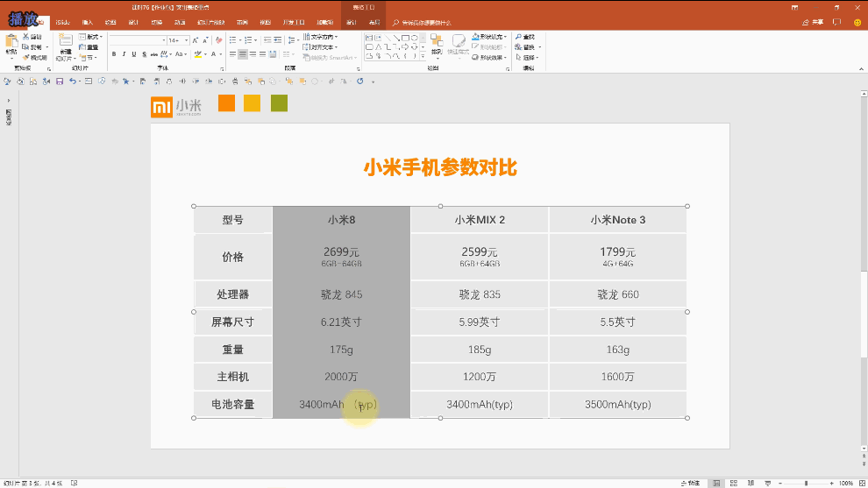Viewport: 868px width, 488px height.
Task: Open the Developer (开发工具) tab
Action: (x=294, y=22)
